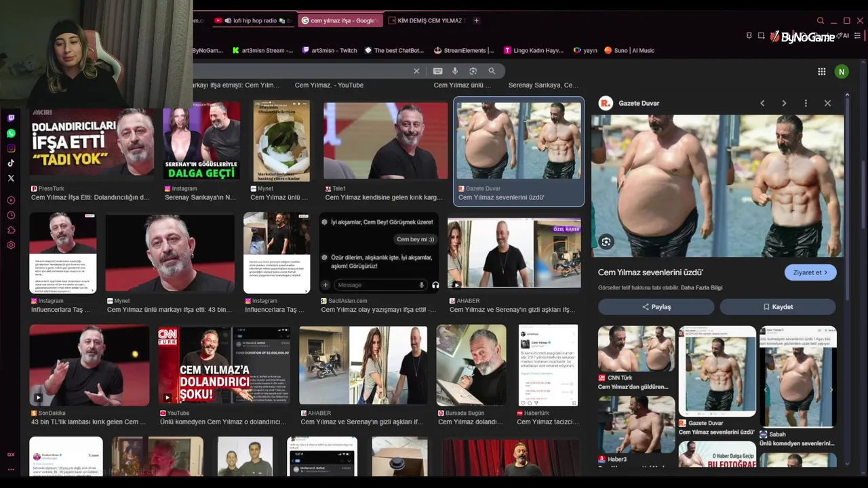Click the pin icon in browser toolbar
Image resolution: width=868 pixels, height=488 pixels.
pos(749,36)
